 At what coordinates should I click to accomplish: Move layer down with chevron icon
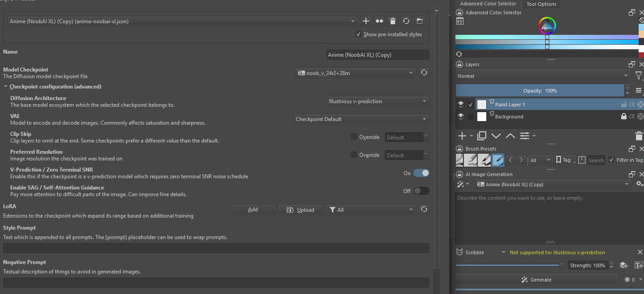point(496,135)
